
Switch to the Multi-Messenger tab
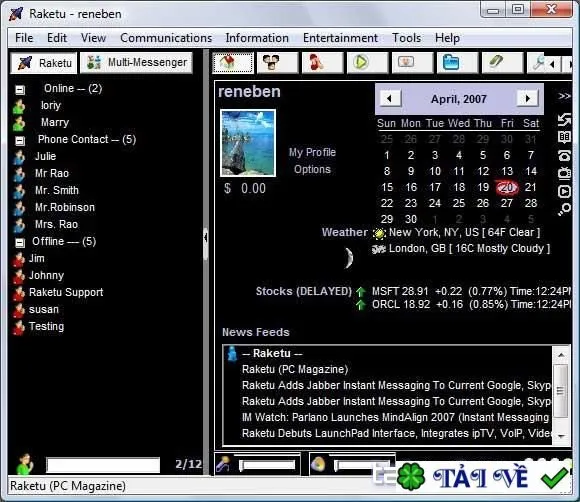136,63
